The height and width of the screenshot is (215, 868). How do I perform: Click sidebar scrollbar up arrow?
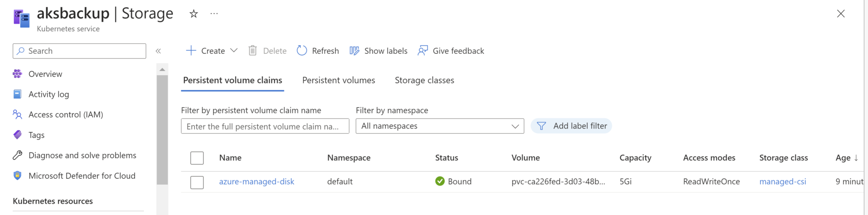[162, 69]
